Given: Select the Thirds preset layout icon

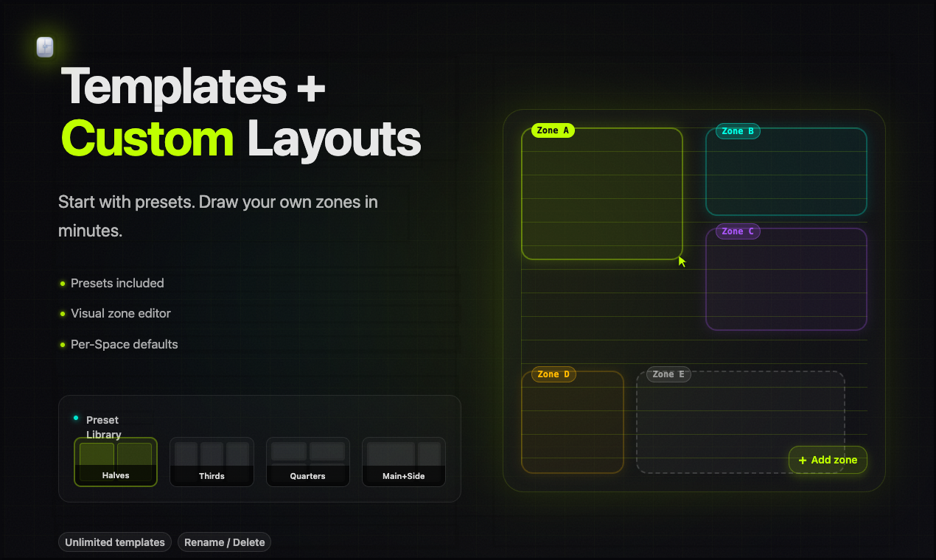Looking at the screenshot, I should click(212, 461).
